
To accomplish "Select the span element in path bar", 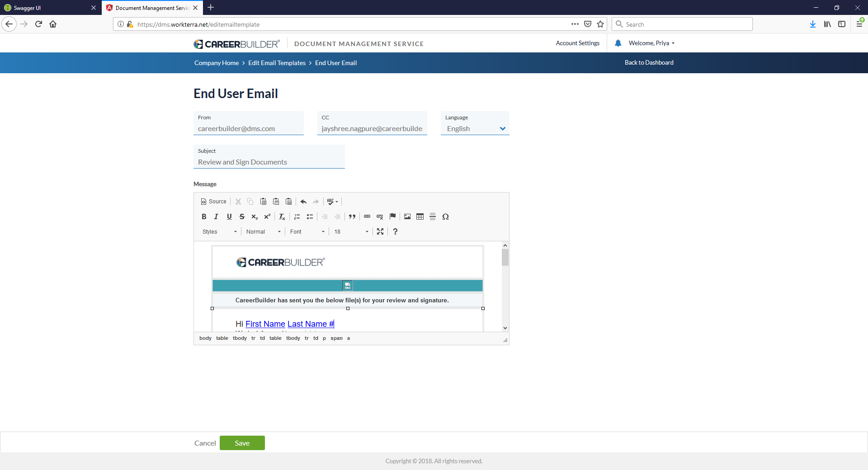I will click(336, 338).
